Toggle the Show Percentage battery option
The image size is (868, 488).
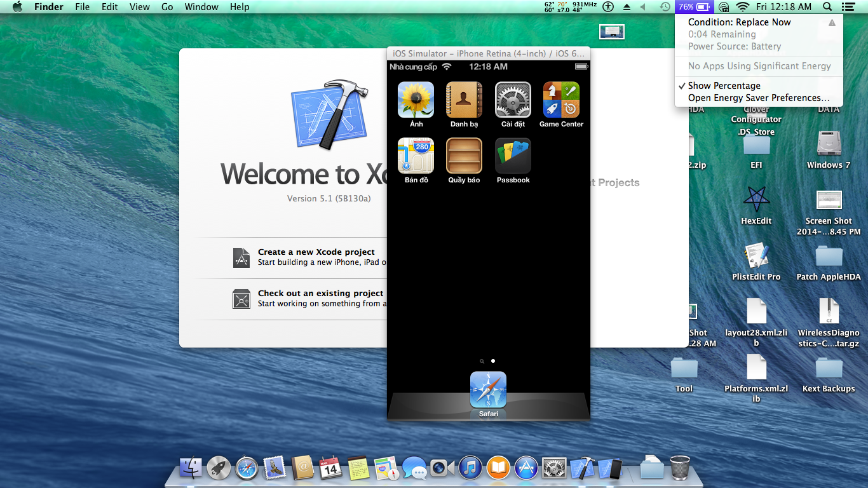click(759, 86)
